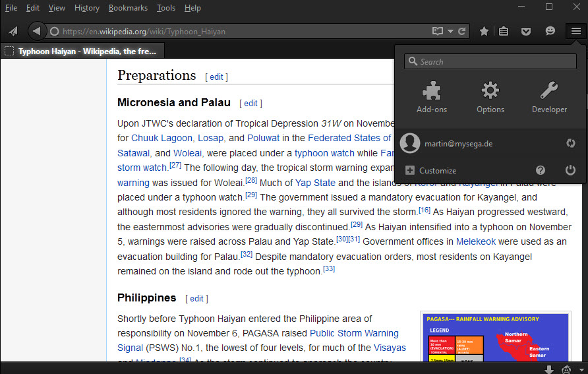
Task: Click the power quit icon in menu panel
Action: 570,170
